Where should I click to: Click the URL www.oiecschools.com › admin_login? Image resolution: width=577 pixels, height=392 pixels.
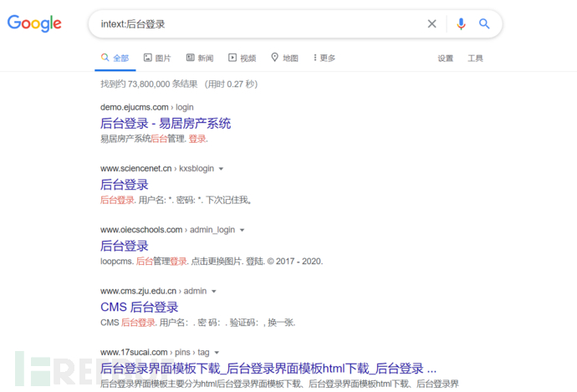pyautogui.click(x=167, y=230)
